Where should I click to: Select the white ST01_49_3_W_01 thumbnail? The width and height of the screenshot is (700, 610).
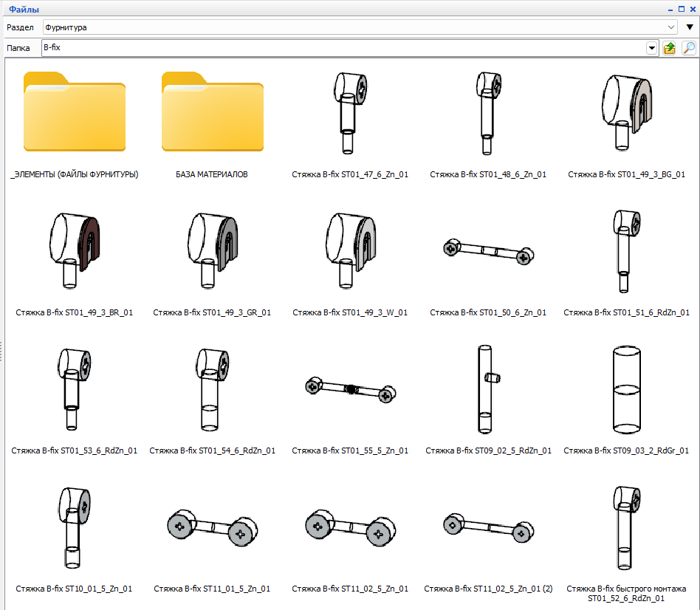point(351,250)
